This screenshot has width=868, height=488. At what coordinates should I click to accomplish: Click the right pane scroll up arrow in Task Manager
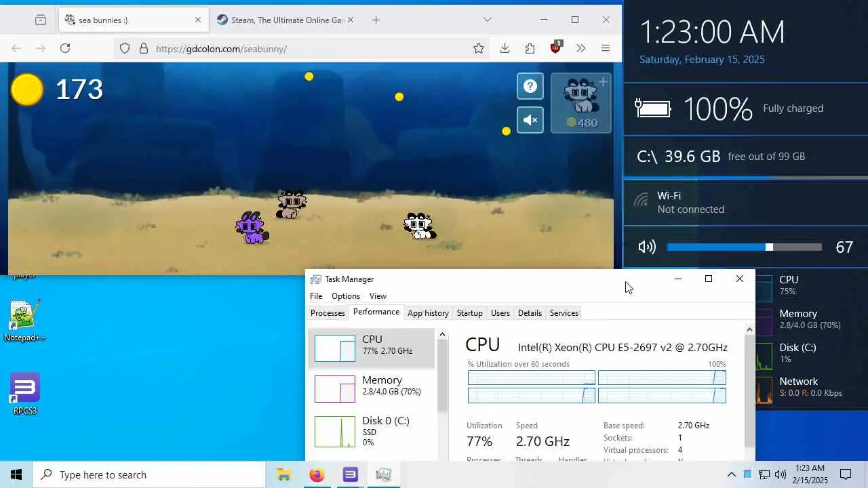pyautogui.click(x=749, y=329)
